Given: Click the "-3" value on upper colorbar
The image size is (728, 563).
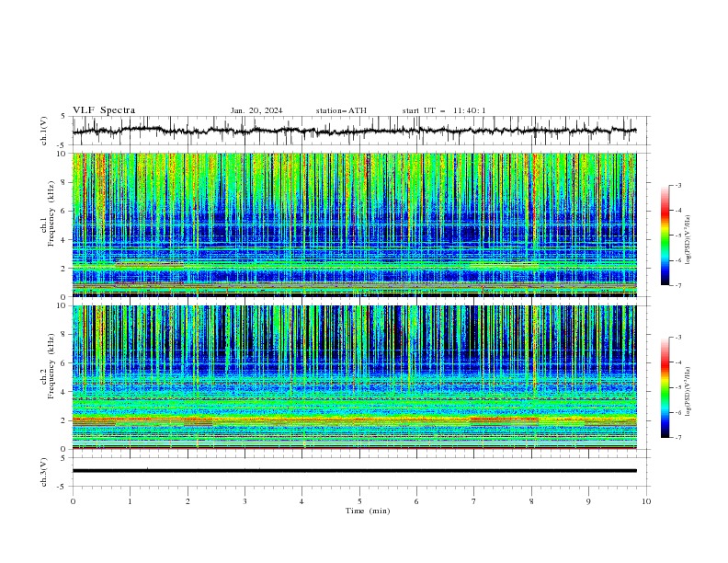Looking at the screenshot, I should (x=678, y=186).
